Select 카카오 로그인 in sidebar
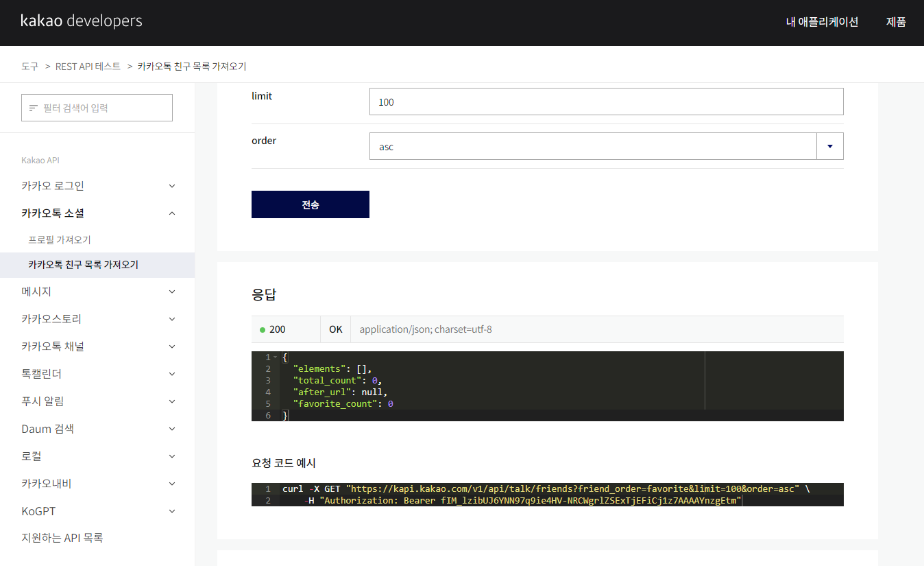This screenshot has width=924, height=566. point(53,186)
